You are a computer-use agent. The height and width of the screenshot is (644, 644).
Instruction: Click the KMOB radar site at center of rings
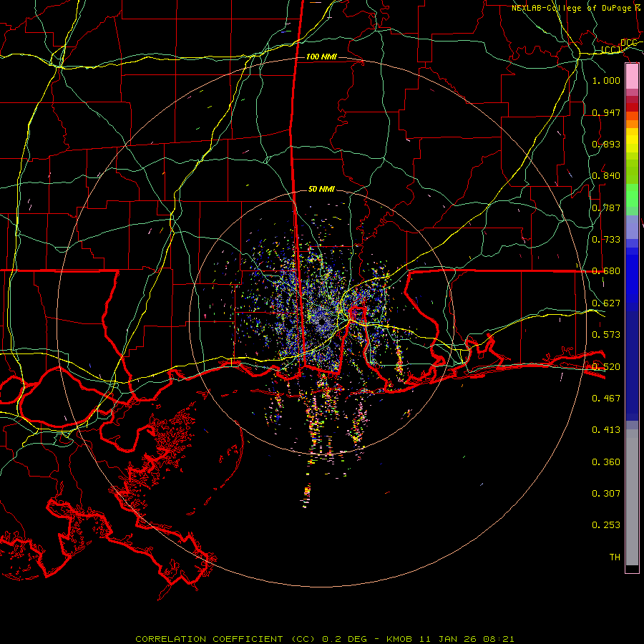pos(321,322)
